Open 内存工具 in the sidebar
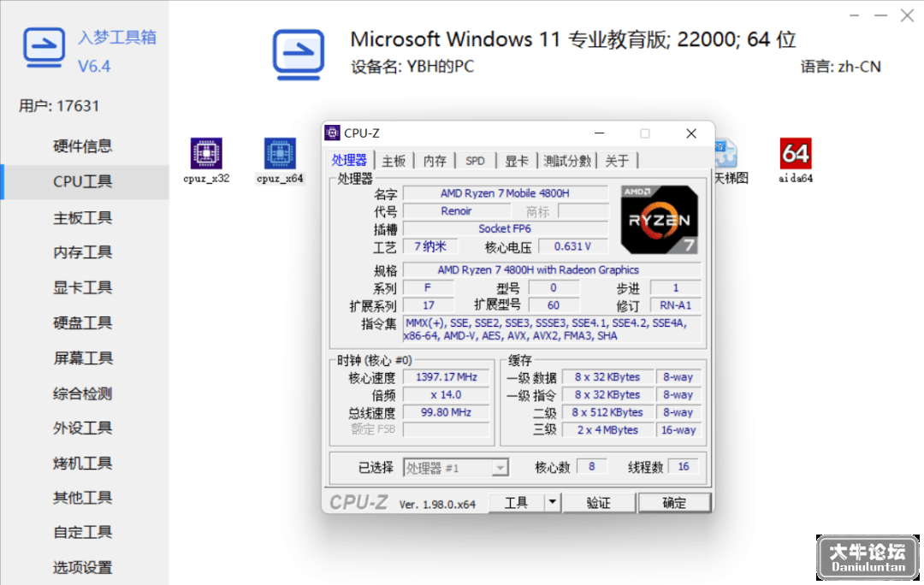924x585 pixels. pyautogui.click(x=82, y=253)
